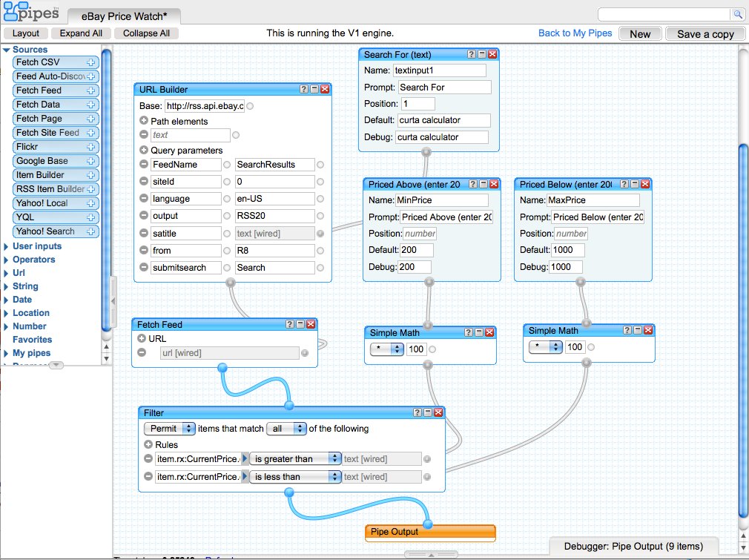
Task: Click the Save a copy button
Action: point(705,34)
